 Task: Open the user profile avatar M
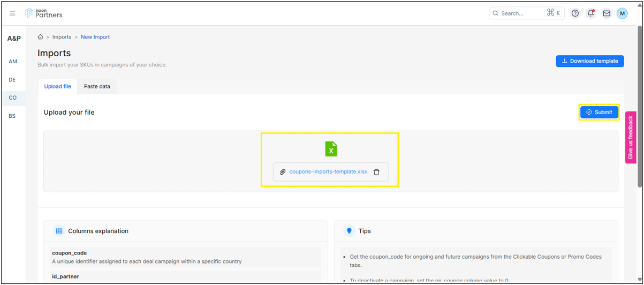pos(622,13)
